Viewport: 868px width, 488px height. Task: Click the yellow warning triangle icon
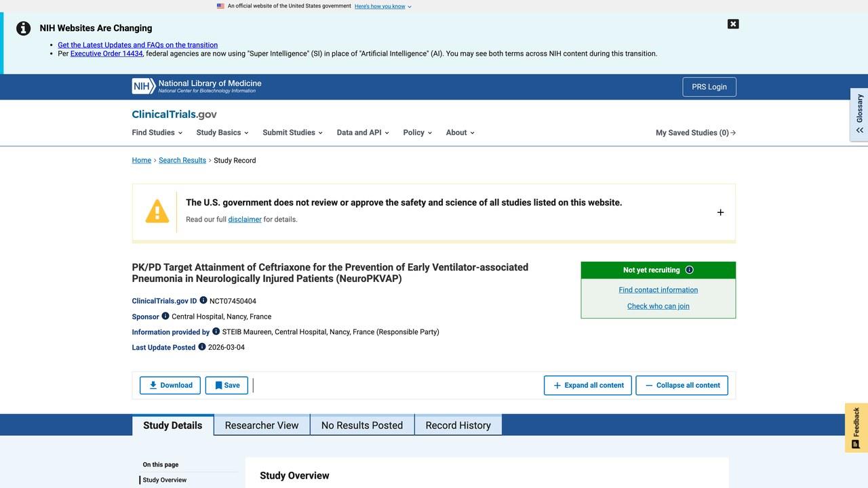(x=157, y=211)
